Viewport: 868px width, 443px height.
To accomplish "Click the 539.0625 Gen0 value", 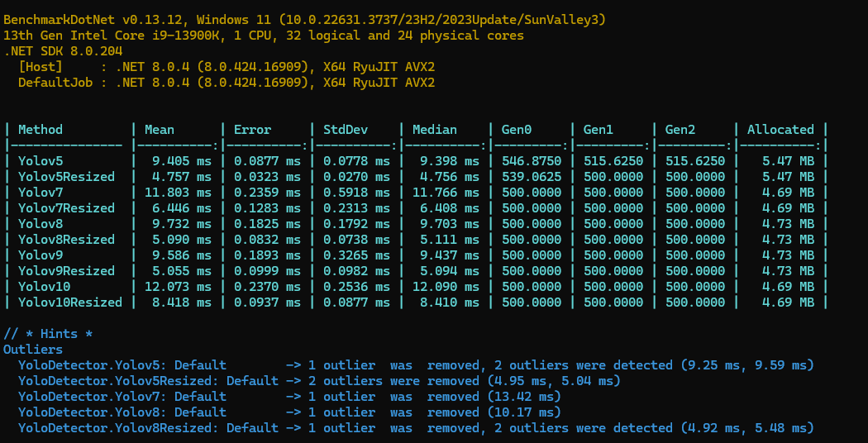I will (532, 177).
